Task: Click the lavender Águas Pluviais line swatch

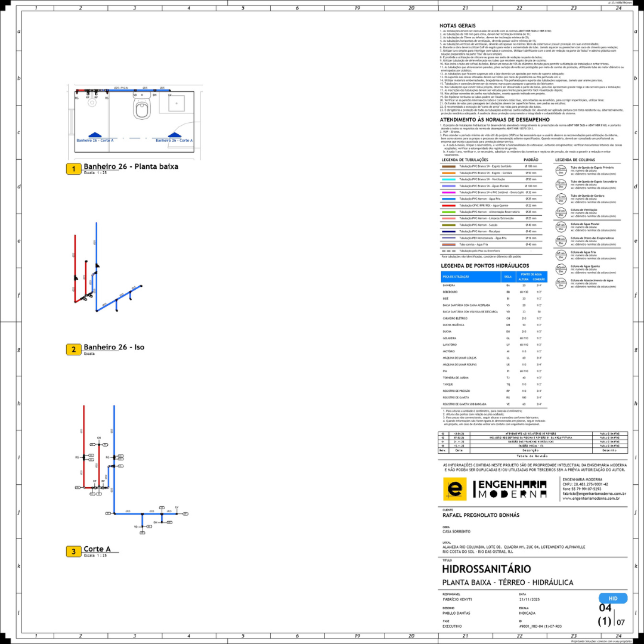Action: point(448,186)
